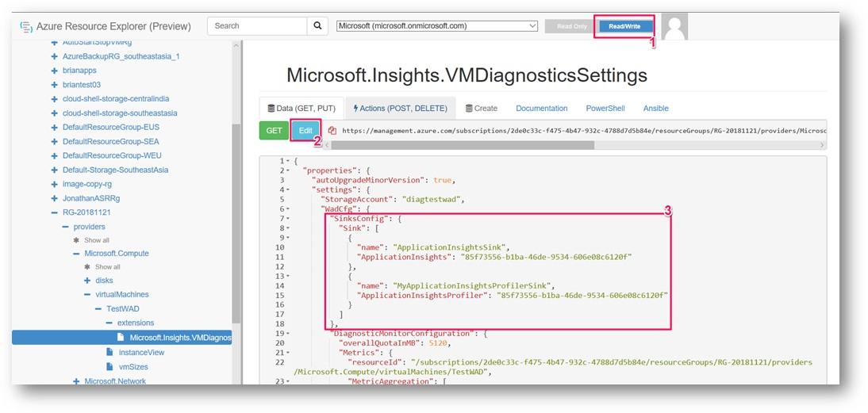Fold the JSON at line 2 properties
Screen dimensions: 868x413
tap(289, 170)
